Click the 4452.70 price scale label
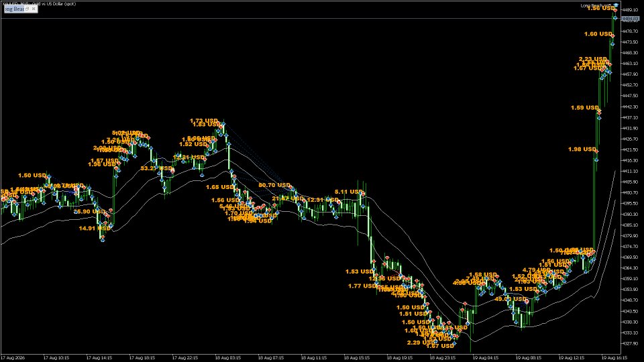 click(631, 85)
